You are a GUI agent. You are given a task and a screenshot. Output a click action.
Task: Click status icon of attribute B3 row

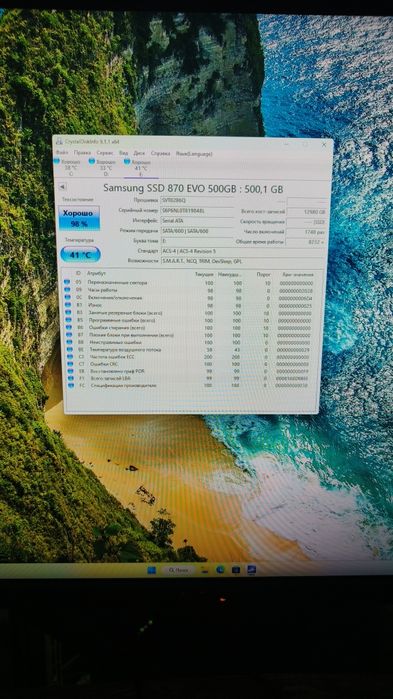tap(68, 312)
